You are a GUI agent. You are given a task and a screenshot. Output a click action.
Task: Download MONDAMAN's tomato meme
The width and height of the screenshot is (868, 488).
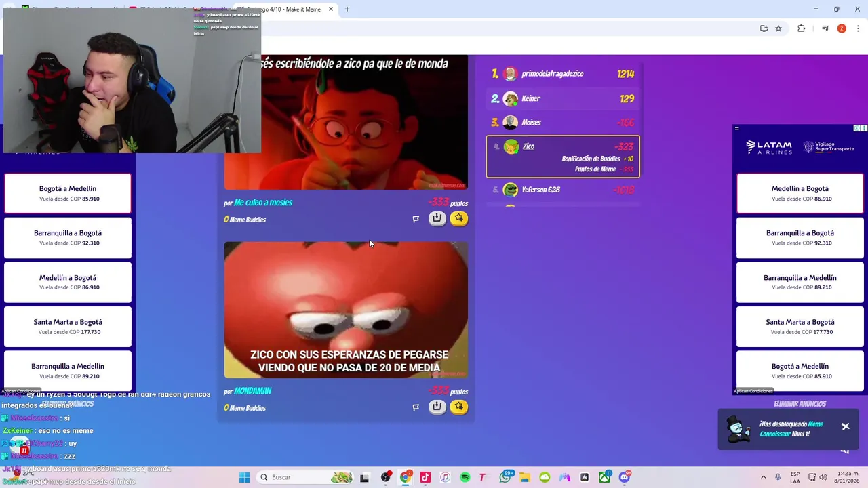pyautogui.click(x=437, y=407)
